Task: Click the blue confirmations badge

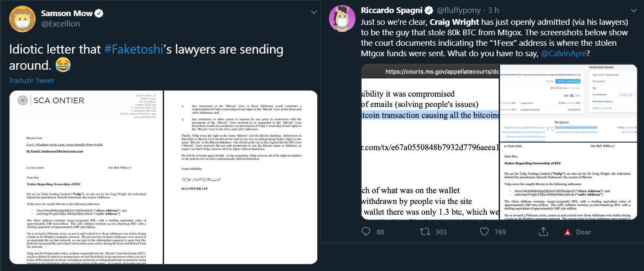Action: 568,81
